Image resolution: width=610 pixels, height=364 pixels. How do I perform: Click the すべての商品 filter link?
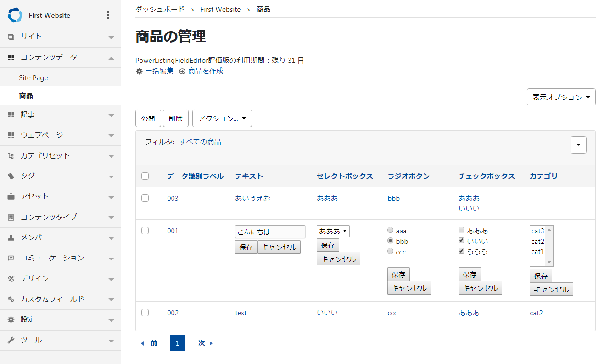point(200,142)
